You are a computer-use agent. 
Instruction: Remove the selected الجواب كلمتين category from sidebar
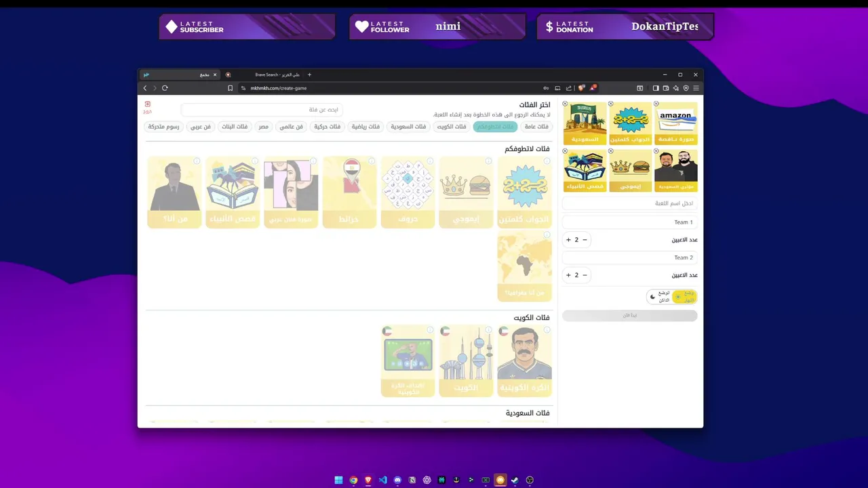610,104
